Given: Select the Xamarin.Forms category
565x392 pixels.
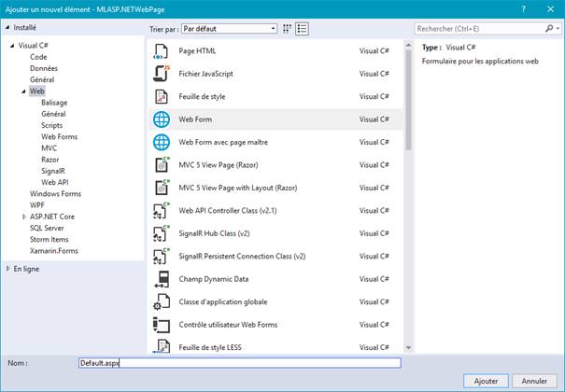Looking at the screenshot, I should tap(54, 251).
